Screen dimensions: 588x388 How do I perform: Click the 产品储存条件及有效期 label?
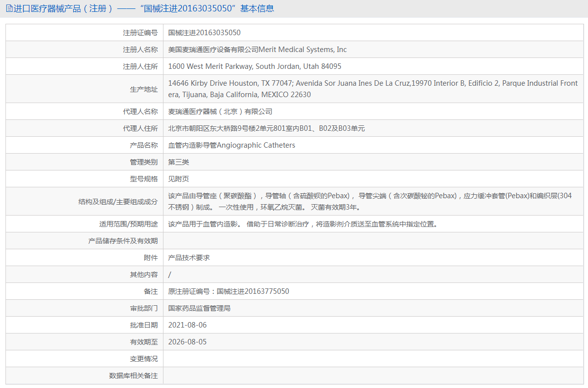(123, 241)
